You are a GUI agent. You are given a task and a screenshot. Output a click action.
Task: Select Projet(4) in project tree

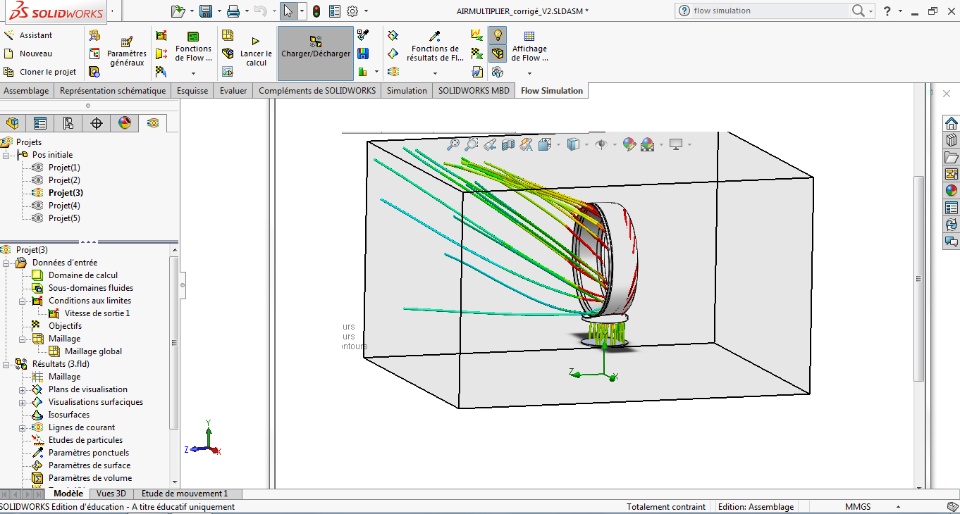[x=64, y=206]
